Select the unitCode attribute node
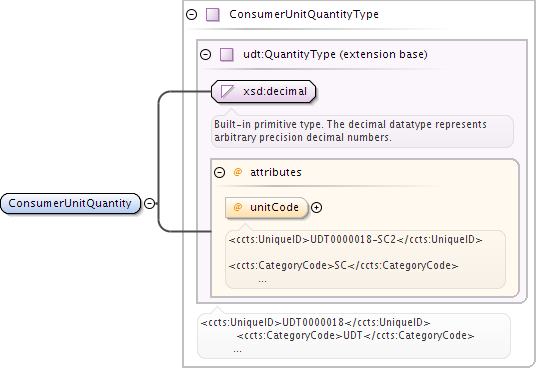The width and height of the screenshot is (537, 369). pyautogui.click(x=267, y=208)
